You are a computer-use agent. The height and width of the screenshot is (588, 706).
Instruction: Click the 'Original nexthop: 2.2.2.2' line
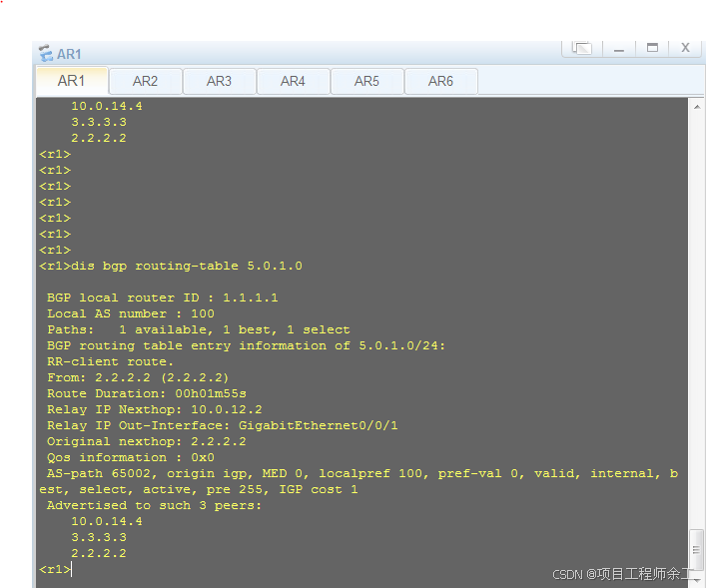click(147, 441)
